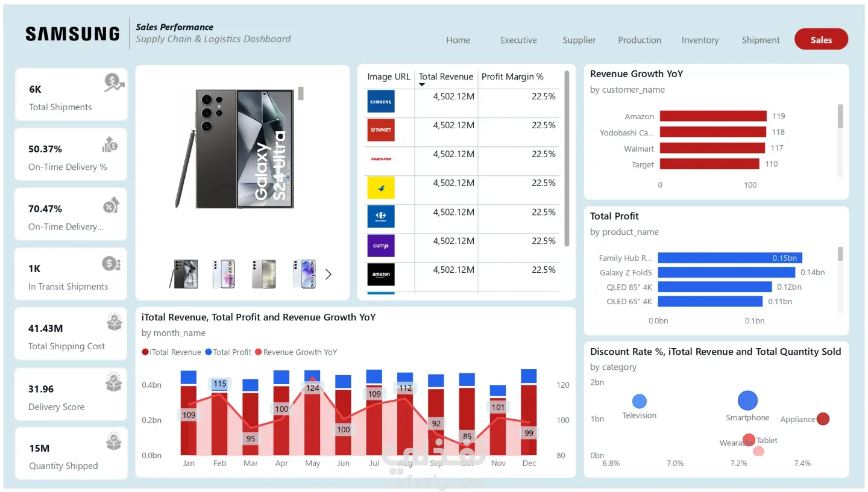The image size is (868, 492).
Task: Open the Executive tab
Action: click(x=518, y=40)
